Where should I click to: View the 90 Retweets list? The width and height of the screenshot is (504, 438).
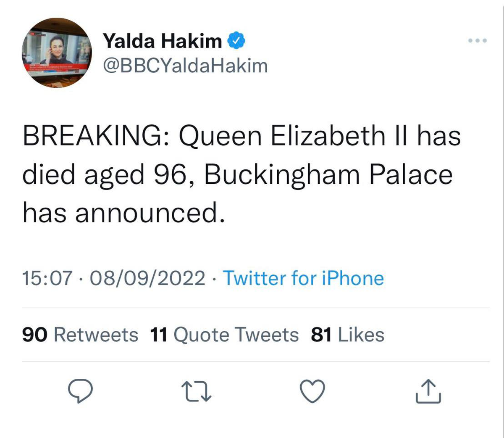(x=80, y=335)
